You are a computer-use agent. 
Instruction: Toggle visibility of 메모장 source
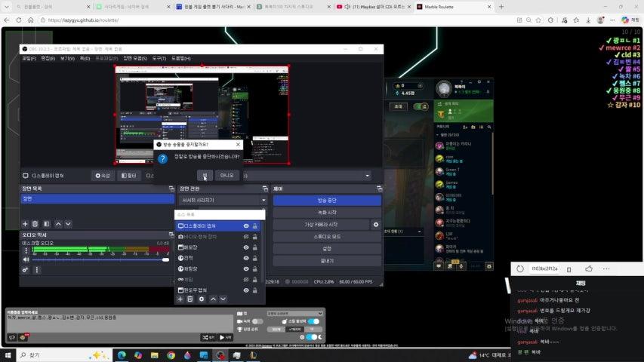[246, 247]
